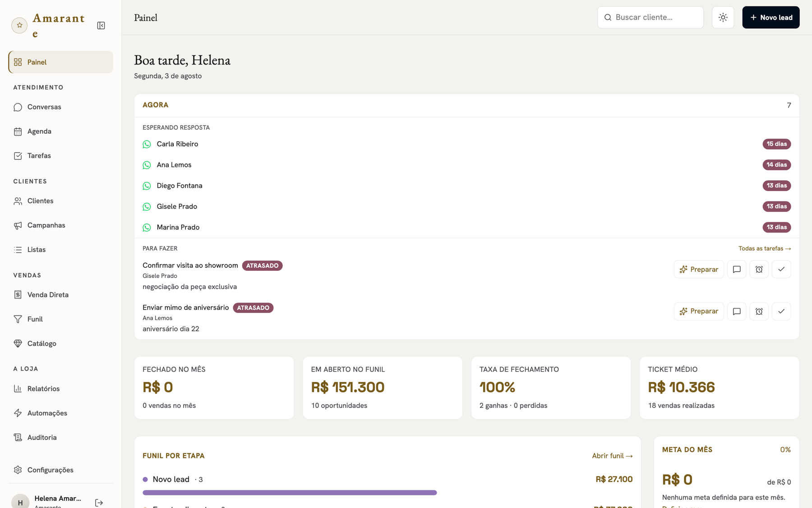
Task: Click the Novo lead stage progress bar
Action: pyautogui.click(x=290, y=493)
